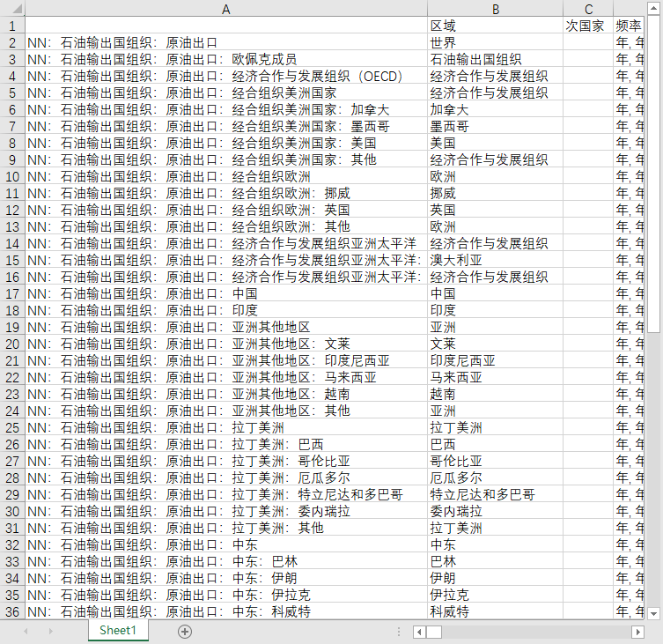Click cell B8 美国

pos(495,143)
